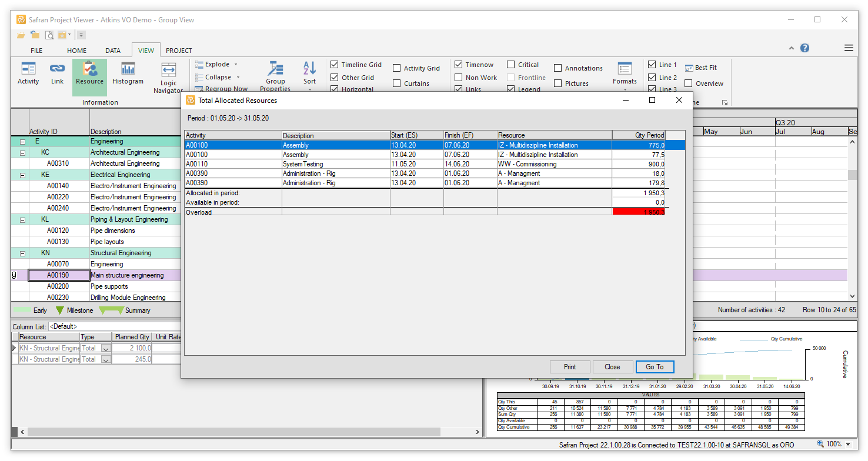The width and height of the screenshot is (868, 461).
Task: Enable the Non Work checkbox
Action: pos(459,78)
